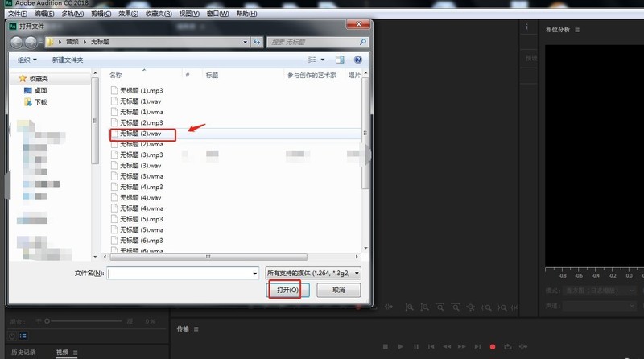
Task: Expand the 文件名 filename dropdown arrow
Action: (x=254, y=274)
